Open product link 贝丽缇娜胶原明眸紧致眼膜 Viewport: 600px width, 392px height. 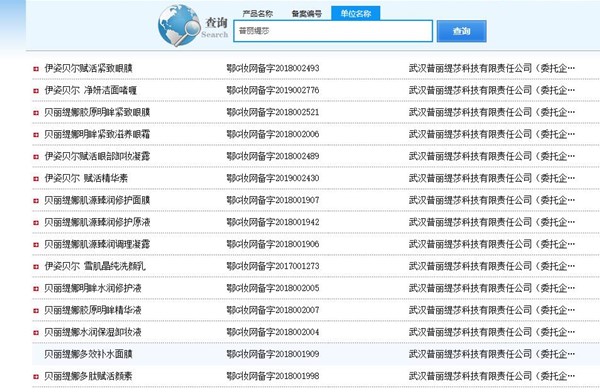point(97,113)
